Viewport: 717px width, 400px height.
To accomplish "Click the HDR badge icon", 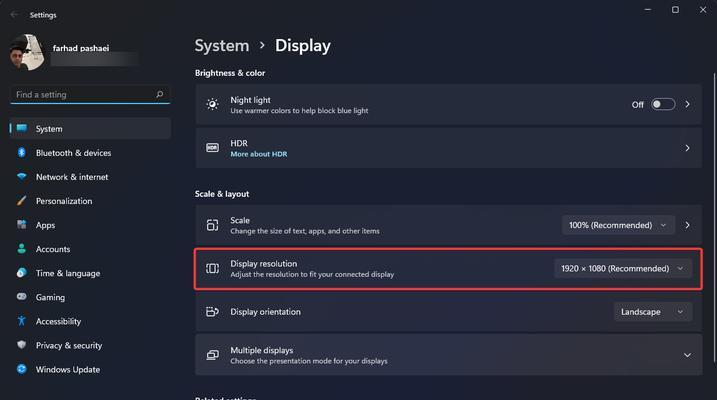I will (212, 148).
